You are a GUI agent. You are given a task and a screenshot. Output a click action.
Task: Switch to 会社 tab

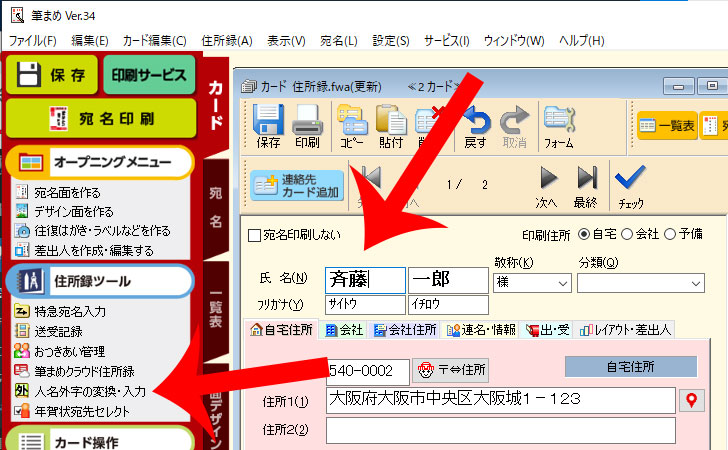[x=344, y=330]
